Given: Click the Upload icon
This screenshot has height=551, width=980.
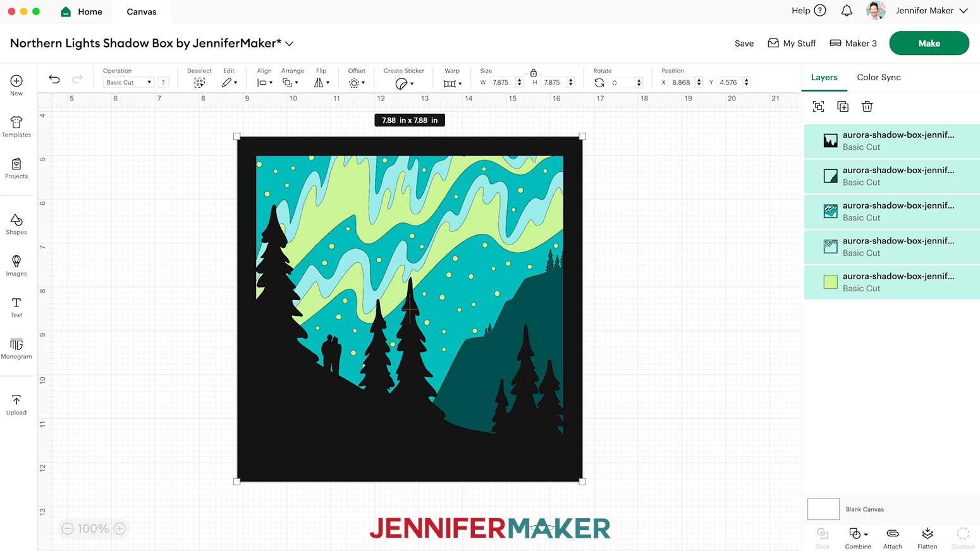Looking at the screenshot, I should (16, 400).
